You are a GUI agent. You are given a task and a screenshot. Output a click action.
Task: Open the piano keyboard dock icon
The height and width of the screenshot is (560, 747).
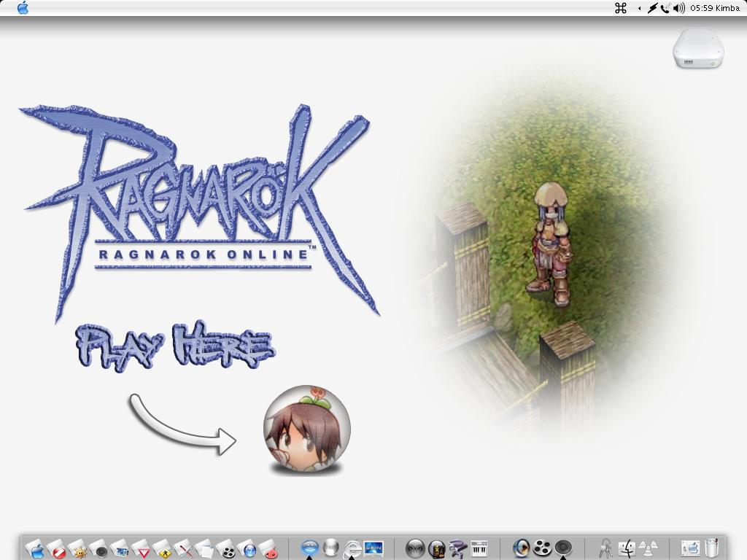pyautogui.click(x=479, y=548)
